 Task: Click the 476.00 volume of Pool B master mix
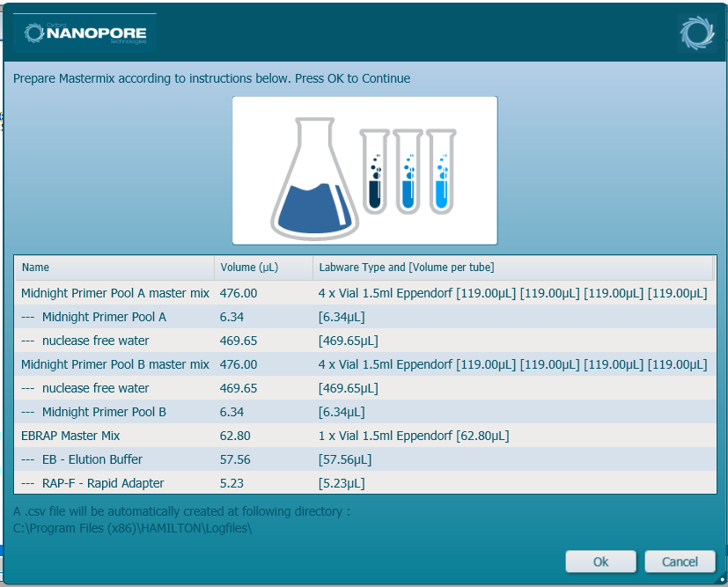(239, 364)
